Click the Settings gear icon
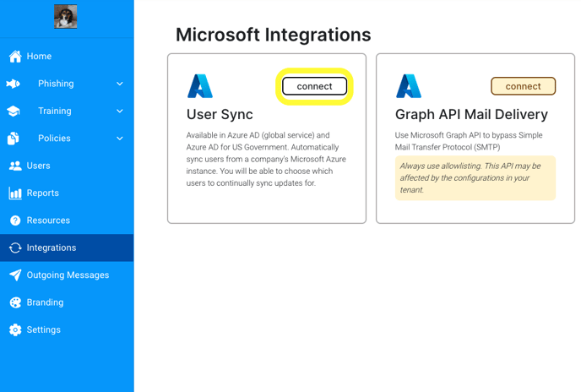 15,329
